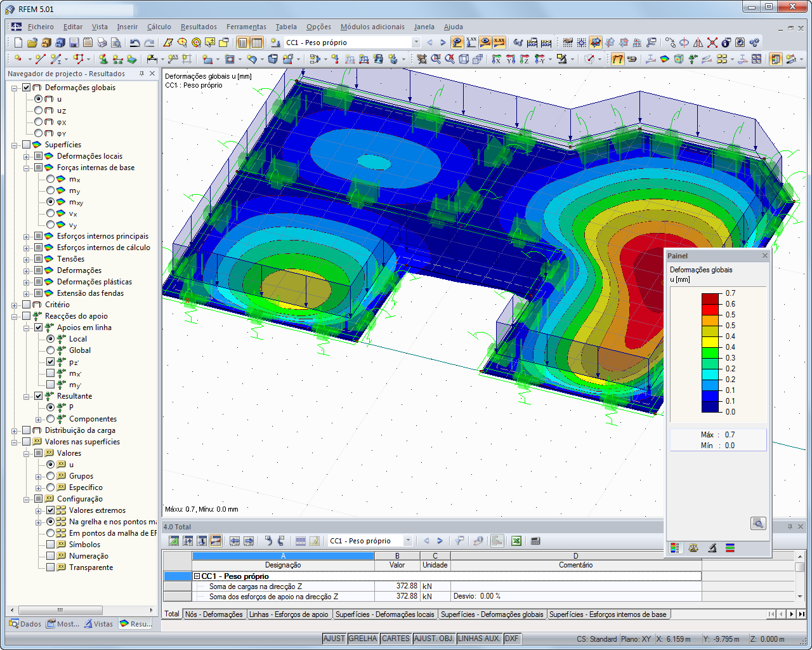Image resolution: width=812 pixels, height=650 pixels.
Task: Open the Resultados menu
Action: tap(199, 27)
